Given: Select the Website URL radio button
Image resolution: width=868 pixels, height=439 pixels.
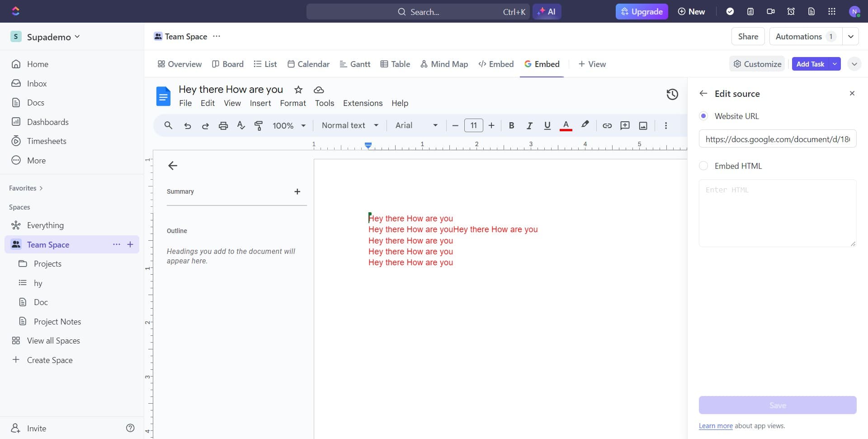Looking at the screenshot, I should click(703, 116).
